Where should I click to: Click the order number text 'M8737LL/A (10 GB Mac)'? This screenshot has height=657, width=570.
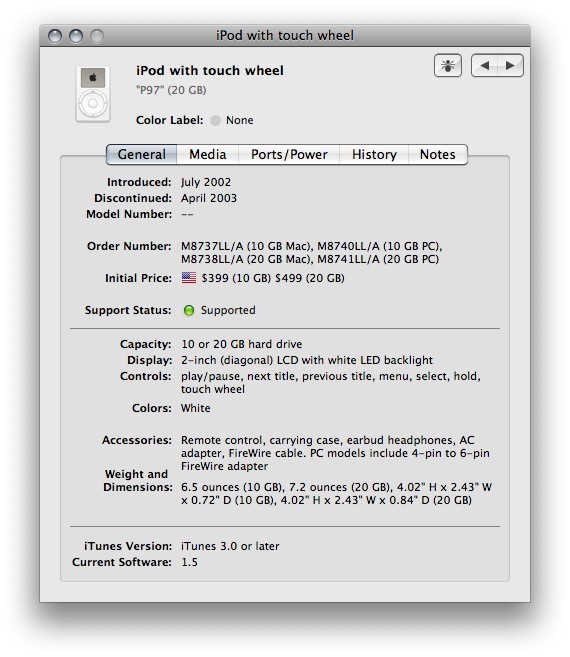coord(247,246)
